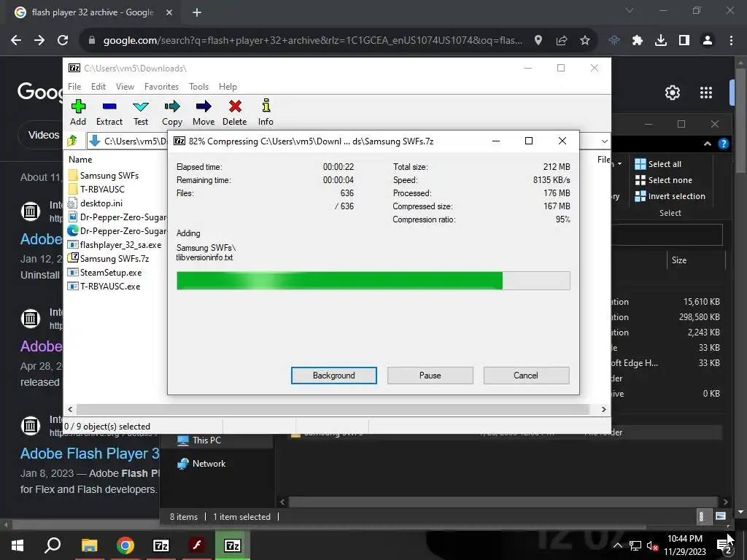This screenshot has width=747, height=560.
Task: Select Samsung SWFs.7z
Action: [109, 259]
